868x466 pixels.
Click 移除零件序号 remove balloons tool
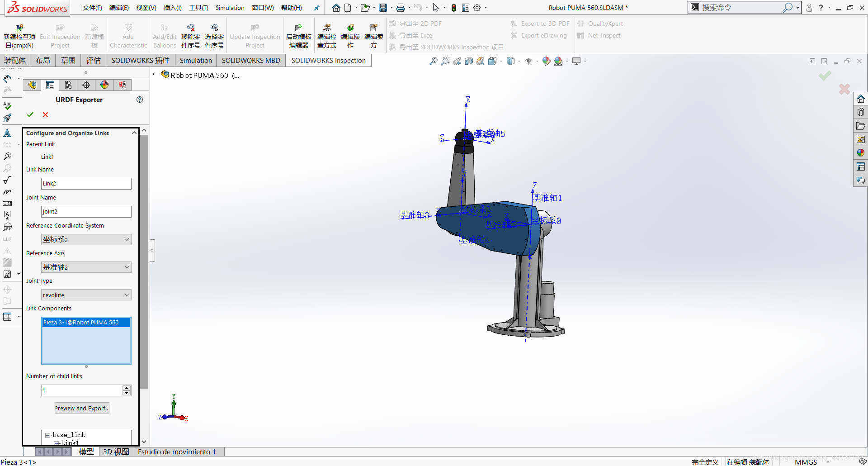[191, 36]
